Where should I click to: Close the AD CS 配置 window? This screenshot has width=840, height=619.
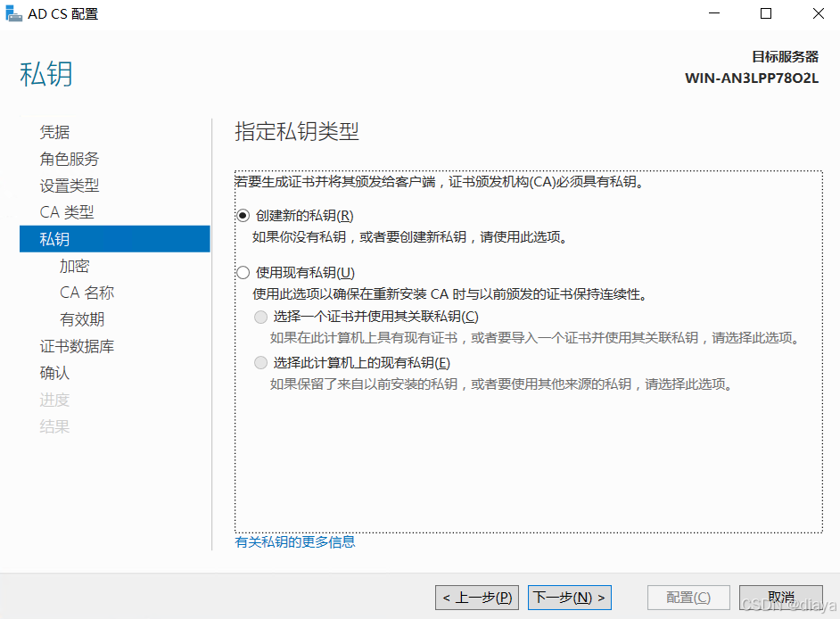click(818, 13)
